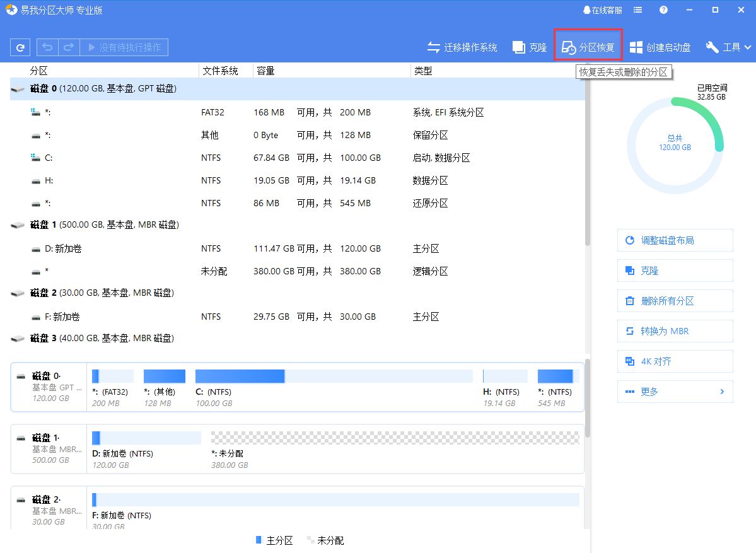The width and height of the screenshot is (756, 553).
Task: Select 380.00 GB 未分配 row in list
Action: point(297,271)
